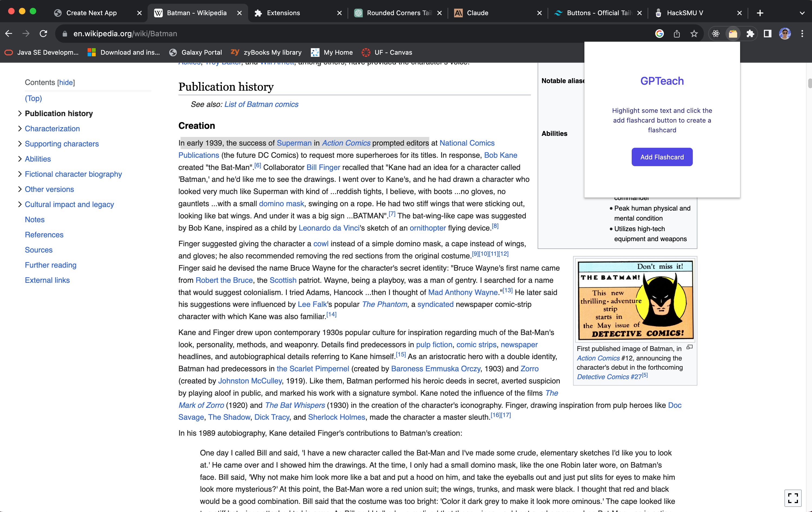Expand the Characterization contents chevron
812x512 pixels.
click(19, 129)
